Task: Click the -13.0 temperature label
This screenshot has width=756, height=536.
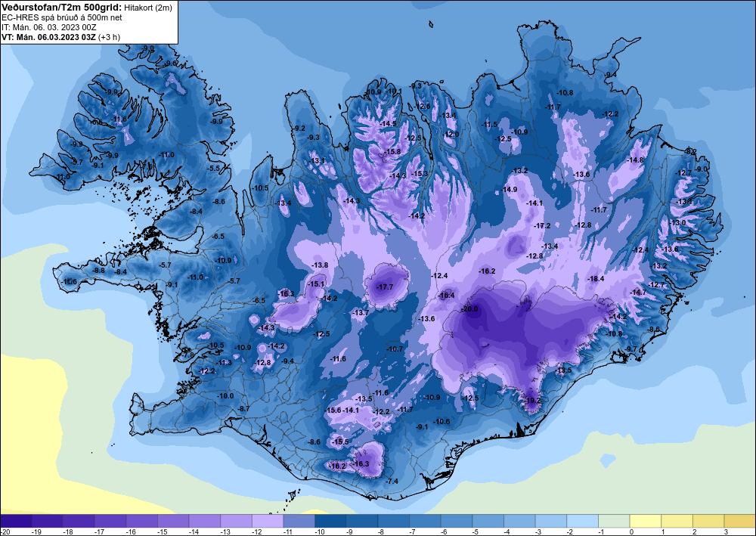Action: pyautogui.click(x=677, y=223)
